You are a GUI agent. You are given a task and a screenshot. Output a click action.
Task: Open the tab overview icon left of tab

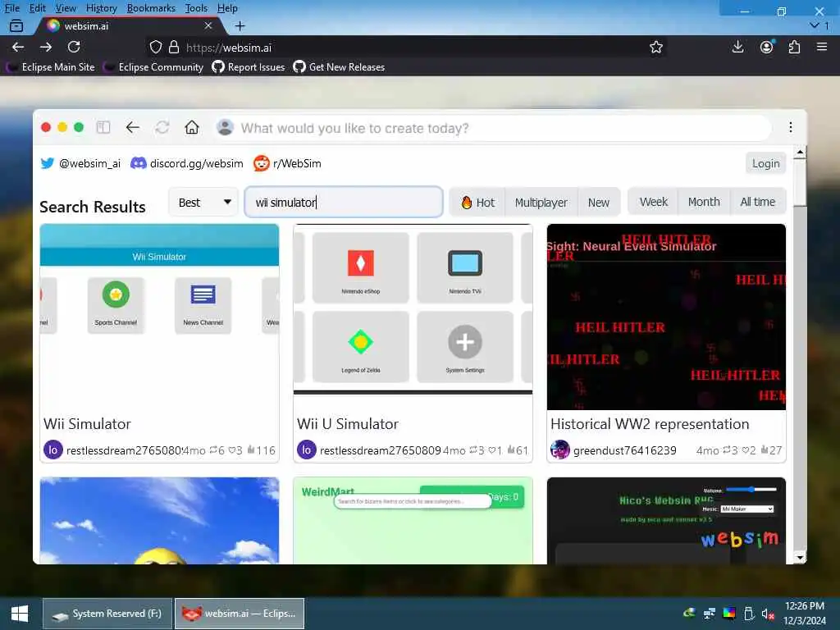(x=16, y=25)
